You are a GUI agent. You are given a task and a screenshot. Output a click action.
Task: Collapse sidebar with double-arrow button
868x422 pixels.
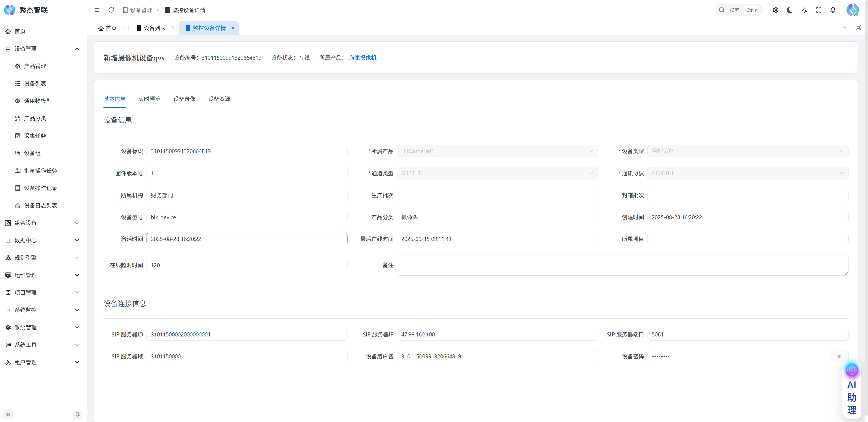tap(8, 414)
